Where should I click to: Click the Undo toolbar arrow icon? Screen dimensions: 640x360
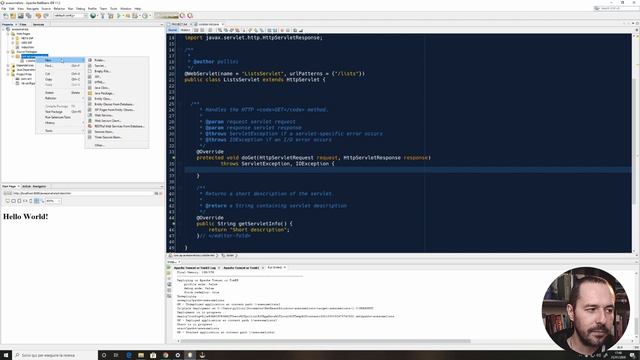click(38, 16)
